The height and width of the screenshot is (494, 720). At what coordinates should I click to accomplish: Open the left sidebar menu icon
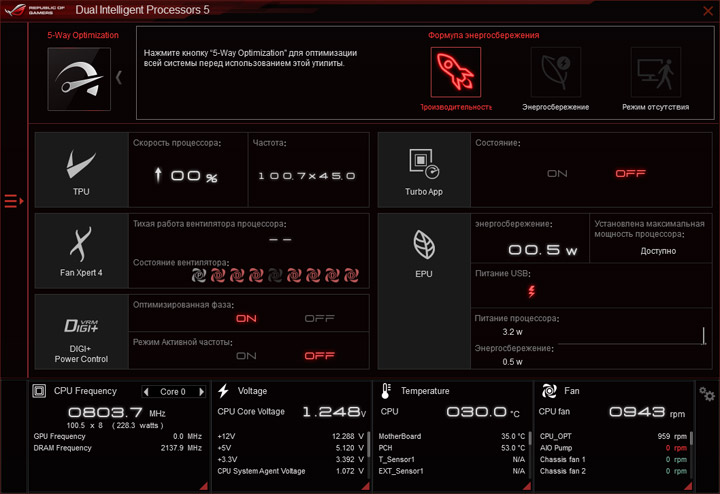pos(14,201)
